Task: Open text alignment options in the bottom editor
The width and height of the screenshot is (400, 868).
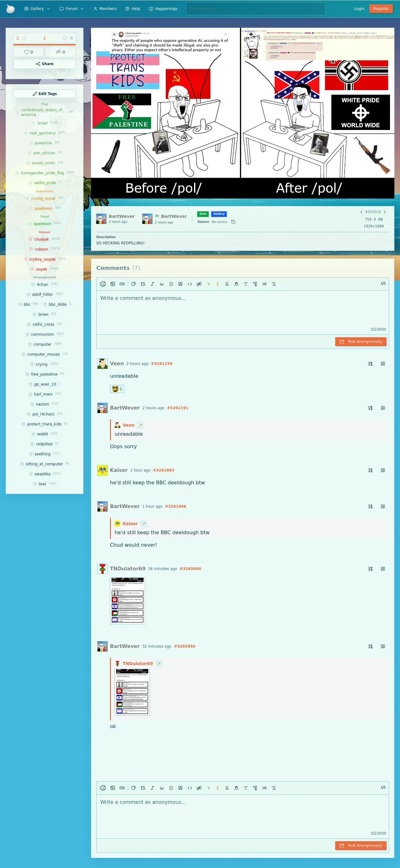Action: pyautogui.click(x=227, y=788)
